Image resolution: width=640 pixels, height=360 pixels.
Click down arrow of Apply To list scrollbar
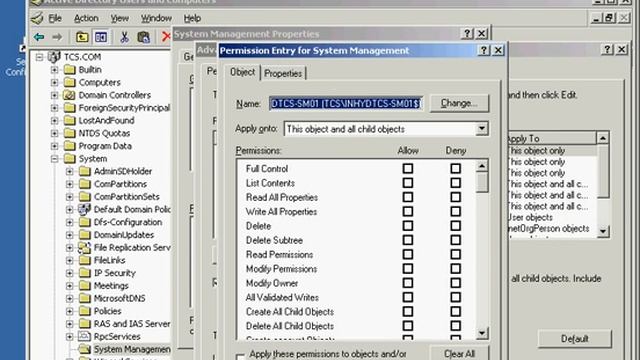pos(603,231)
